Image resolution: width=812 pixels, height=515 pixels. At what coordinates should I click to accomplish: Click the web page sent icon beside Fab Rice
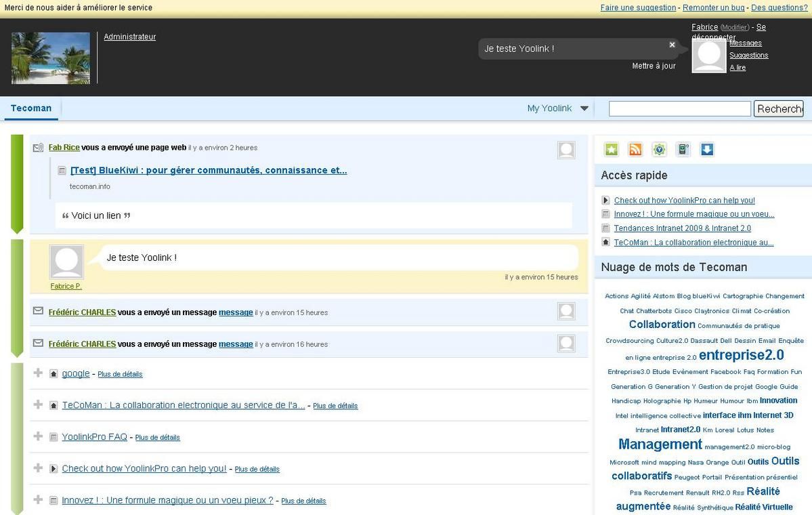click(38, 148)
